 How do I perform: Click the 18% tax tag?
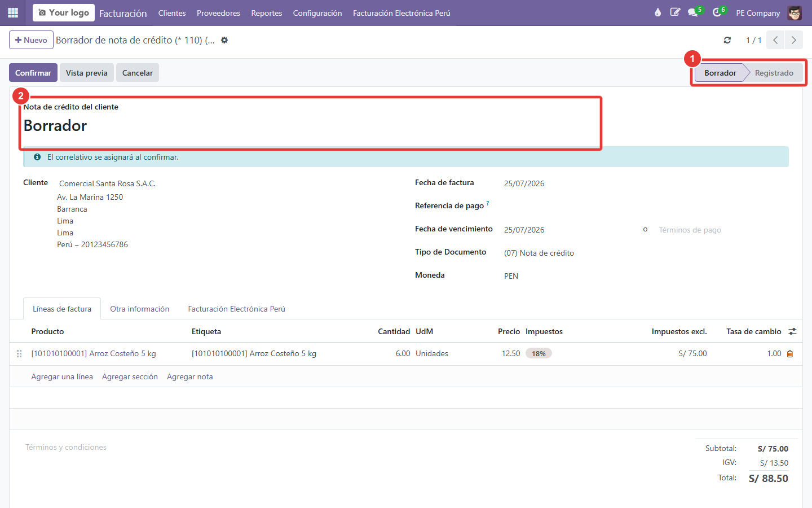coord(539,353)
